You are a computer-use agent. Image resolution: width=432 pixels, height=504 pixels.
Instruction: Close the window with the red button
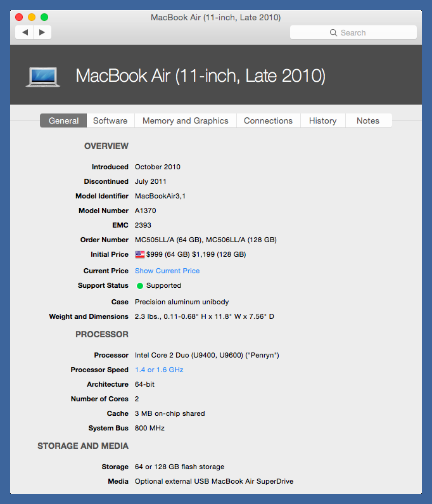coord(19,17)
